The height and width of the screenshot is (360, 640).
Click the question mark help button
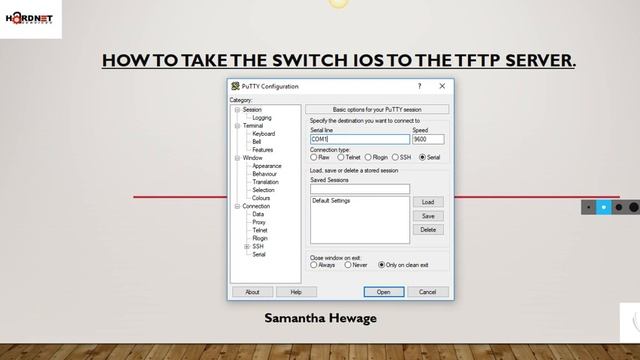pos(419,86)
